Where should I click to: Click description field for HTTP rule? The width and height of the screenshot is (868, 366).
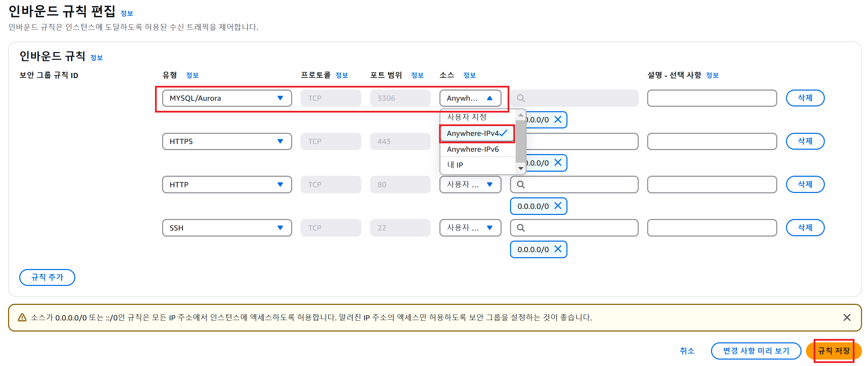click(x=712, y=185)
